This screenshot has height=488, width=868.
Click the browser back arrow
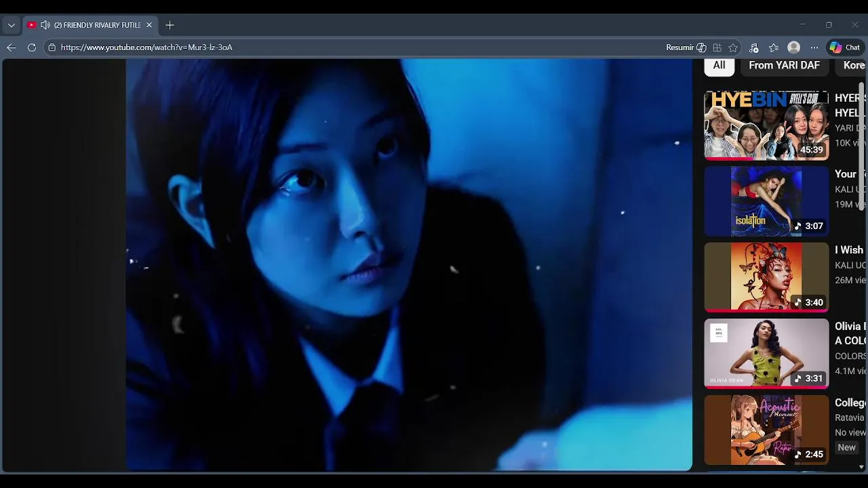pos(11,47)
